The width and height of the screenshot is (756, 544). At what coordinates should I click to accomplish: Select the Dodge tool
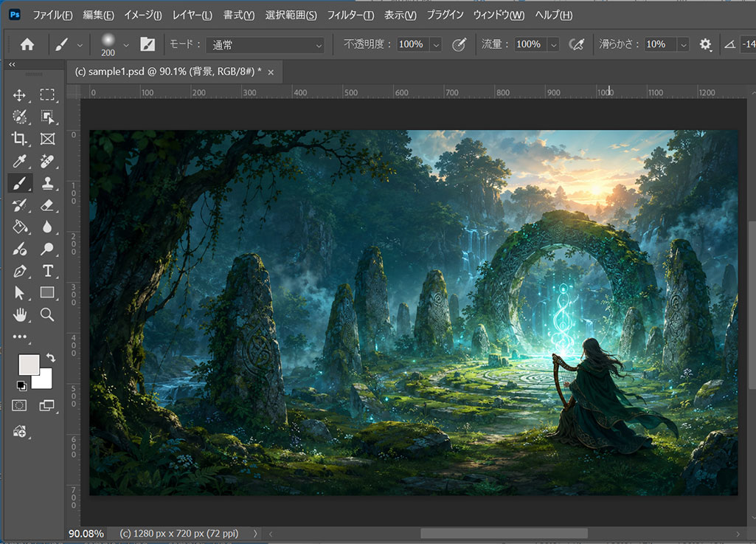pos(47,249)
